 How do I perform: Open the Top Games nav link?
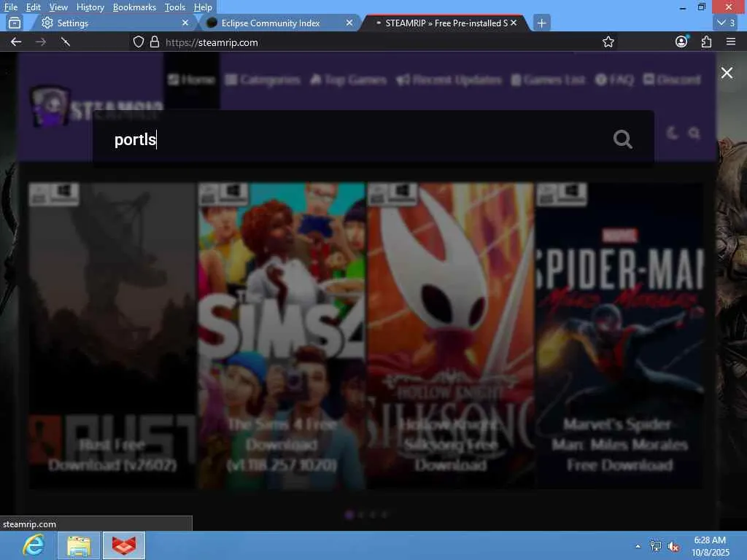(348, 79)
